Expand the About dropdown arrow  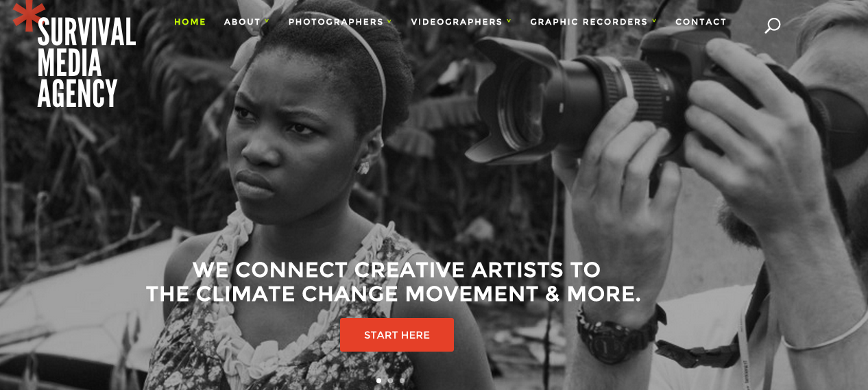(267, 21)
